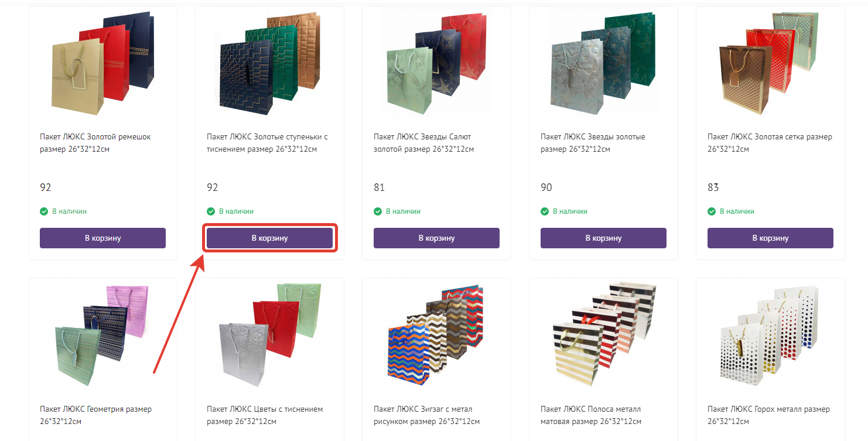View Звезды Салют золотой bags image
This screenshot has width=868, height=441.
pyautogui.click(x=436, y=63)
